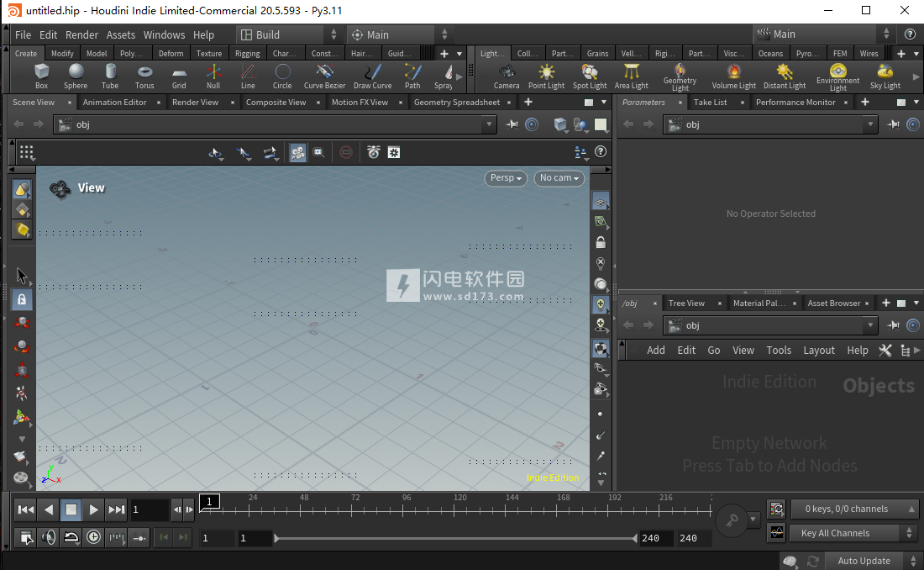Toggle the real time playback clock button
Image resolution: width=924 pixels, height=570 pixels.
click(94, 537)
